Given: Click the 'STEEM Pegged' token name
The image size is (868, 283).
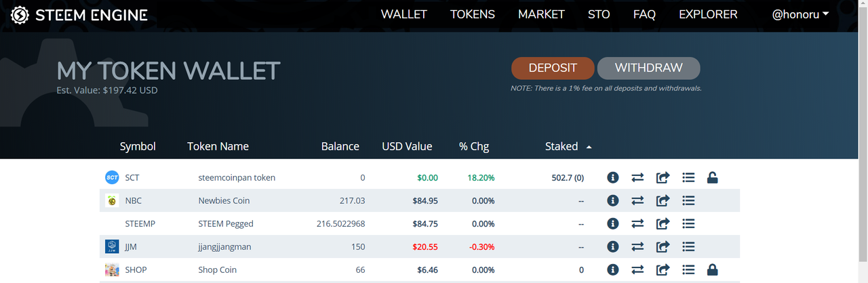Looking at the screenshot, I should tap(225, 223).
